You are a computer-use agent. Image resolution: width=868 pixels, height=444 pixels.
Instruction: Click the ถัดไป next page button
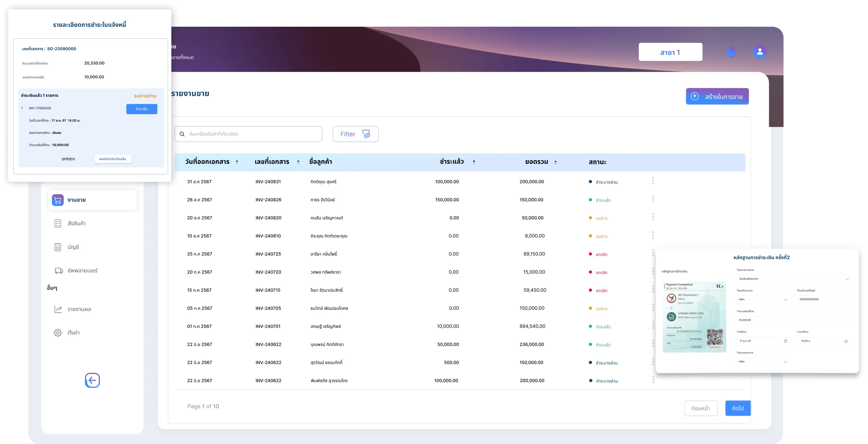738,408
